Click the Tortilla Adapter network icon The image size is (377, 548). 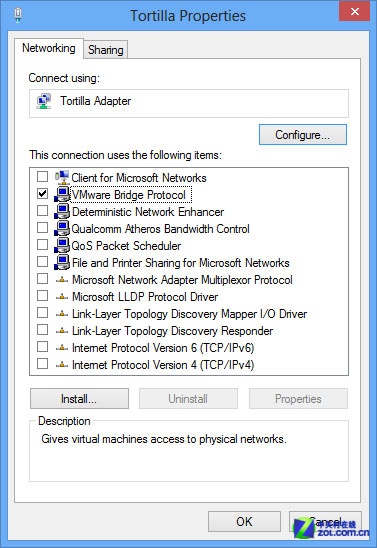(x=44, y=101)
